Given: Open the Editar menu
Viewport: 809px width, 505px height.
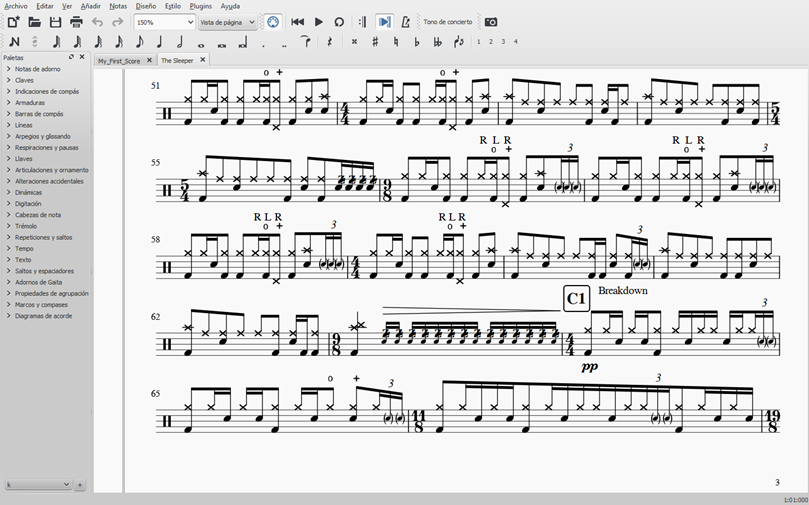Looking at the screenshot, I should click(45, 6).
